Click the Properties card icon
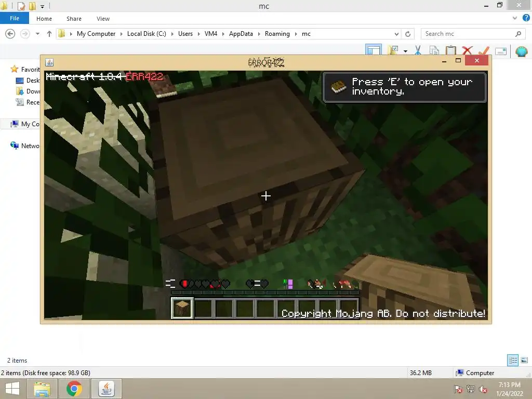Image resolution: width=532 pixels, height=399 pixels. 501,51
